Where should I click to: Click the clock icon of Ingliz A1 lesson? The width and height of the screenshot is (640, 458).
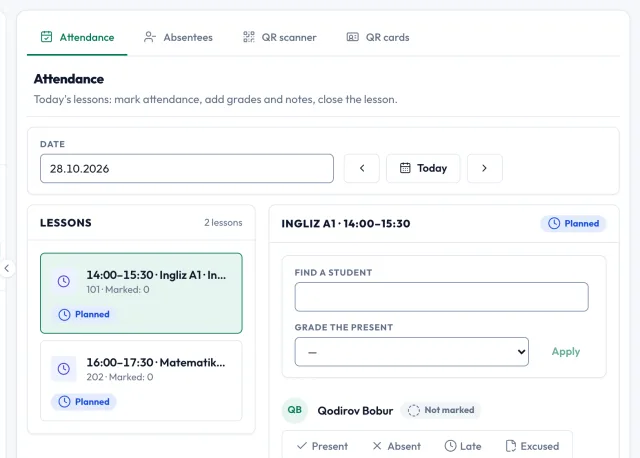pyautogui.click(x=64, y=281)
